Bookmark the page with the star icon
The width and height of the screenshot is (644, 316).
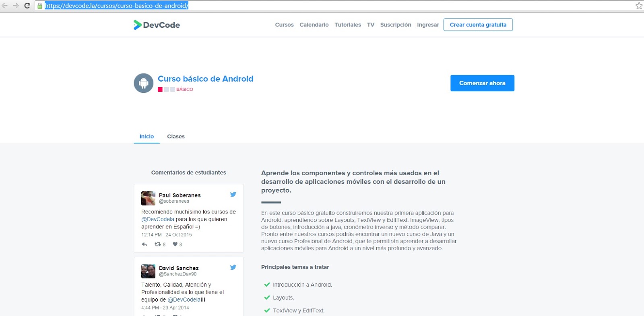639,6
